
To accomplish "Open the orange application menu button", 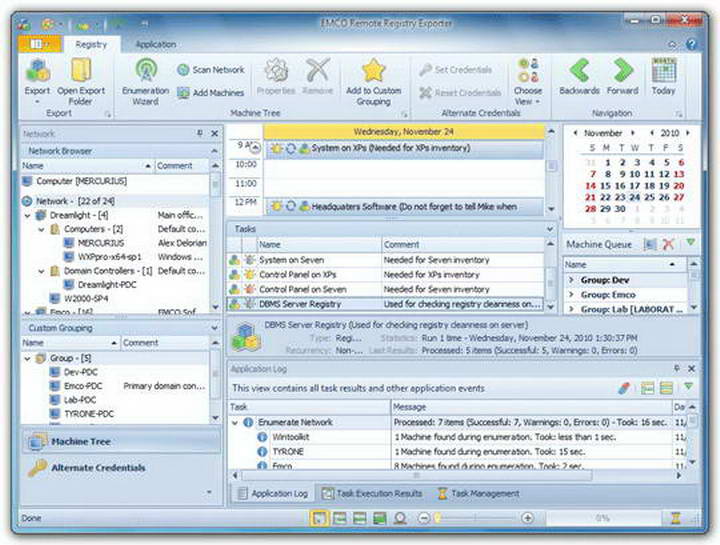I will point(40,45).
